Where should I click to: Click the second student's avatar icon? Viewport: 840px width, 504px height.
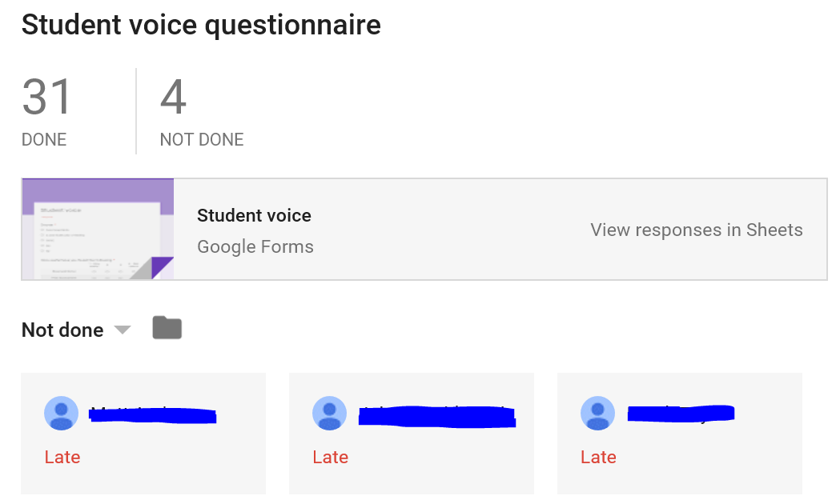tap(329, 413)
